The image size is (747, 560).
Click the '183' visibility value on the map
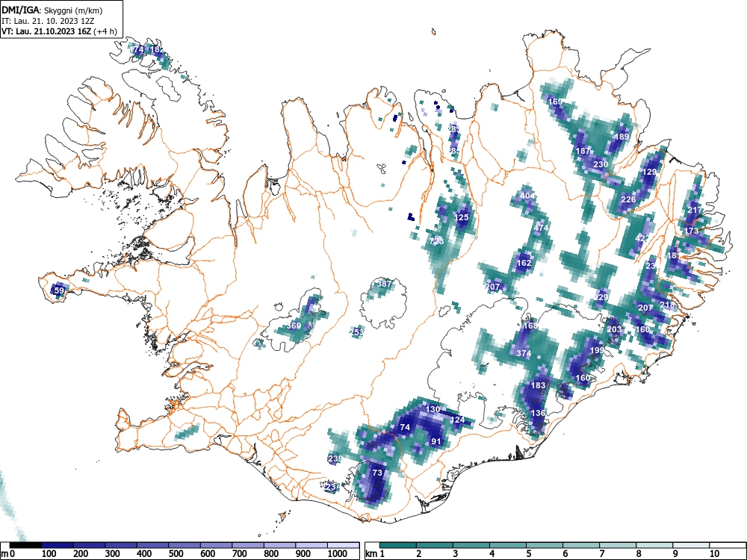coord(538,386)
